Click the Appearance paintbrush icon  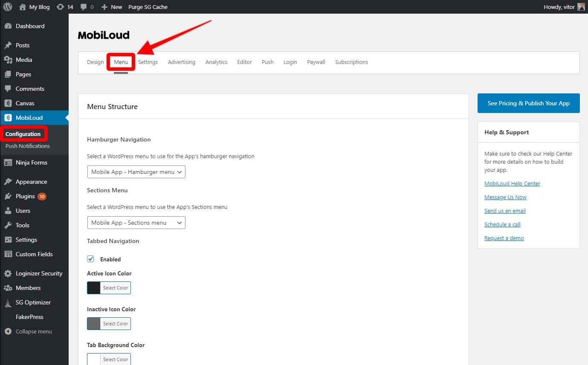click(x=8, y=182)
